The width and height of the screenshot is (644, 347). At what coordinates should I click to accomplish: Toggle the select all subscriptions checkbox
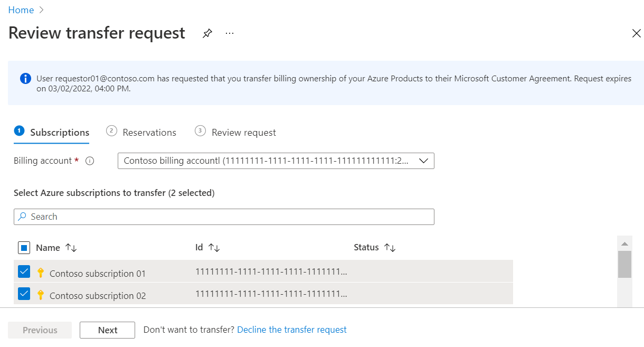point(24,248)
